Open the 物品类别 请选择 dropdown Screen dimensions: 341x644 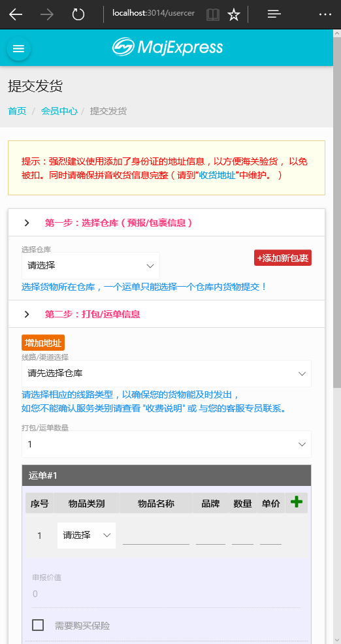tap(87, 535)
